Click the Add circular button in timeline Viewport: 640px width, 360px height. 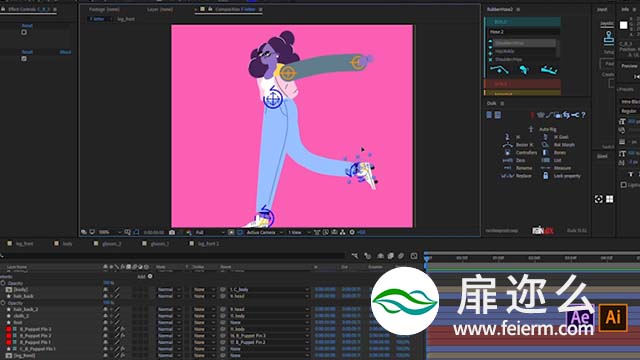tap(150, 276)
